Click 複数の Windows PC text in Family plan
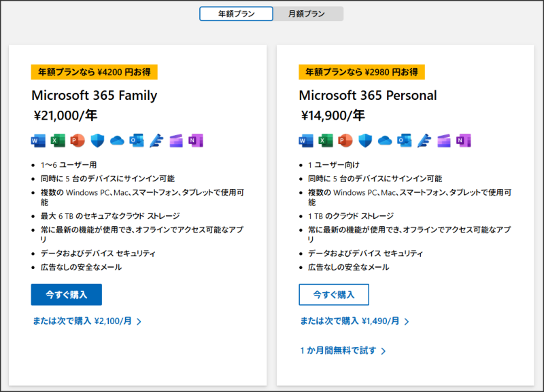 [x=142, y=197]
